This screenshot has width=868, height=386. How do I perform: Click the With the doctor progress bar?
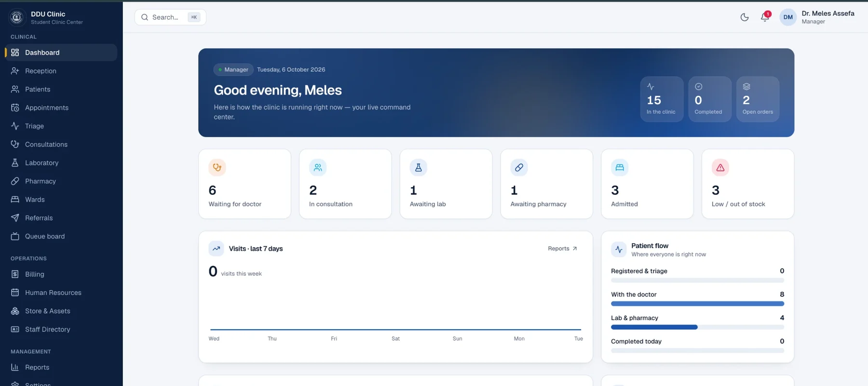click(697, 304)
